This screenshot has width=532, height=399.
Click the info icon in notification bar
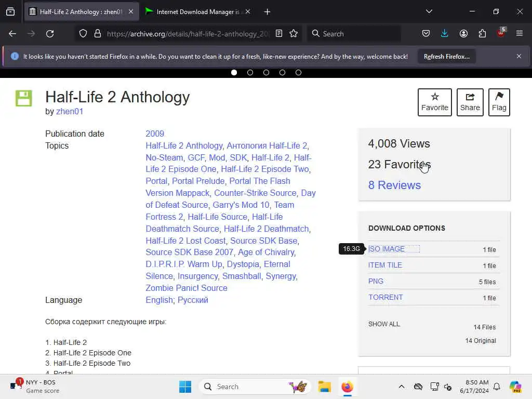coord(15,56)
